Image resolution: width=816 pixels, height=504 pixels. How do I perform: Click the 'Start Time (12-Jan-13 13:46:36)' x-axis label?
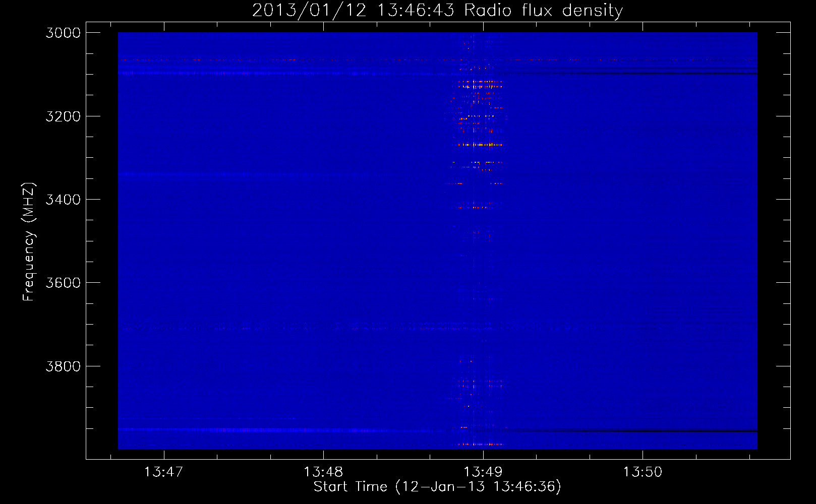(x=437, y=487)
